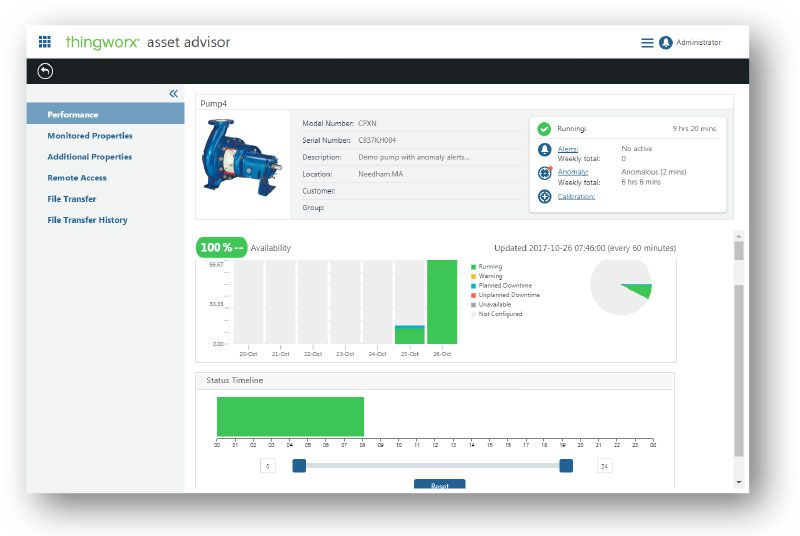This screenshot has width=800, height=536.
Task: Click the left timeline range slider handle
Action: pyautogui.click(x=299, y=466)
